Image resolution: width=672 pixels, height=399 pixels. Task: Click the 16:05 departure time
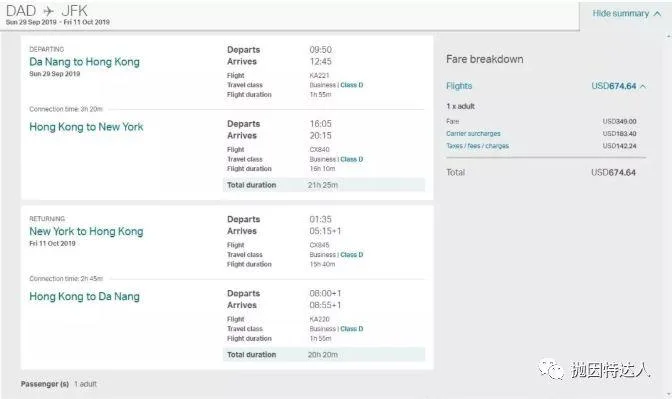pos(321,124)
